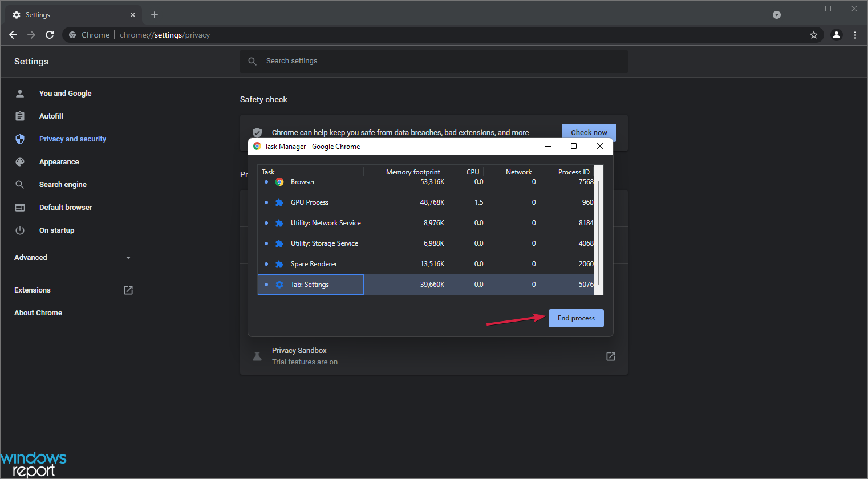Select Utility: Storage Service row
The width and height of the screenshot is (868, 479).
tap(425, 243)
